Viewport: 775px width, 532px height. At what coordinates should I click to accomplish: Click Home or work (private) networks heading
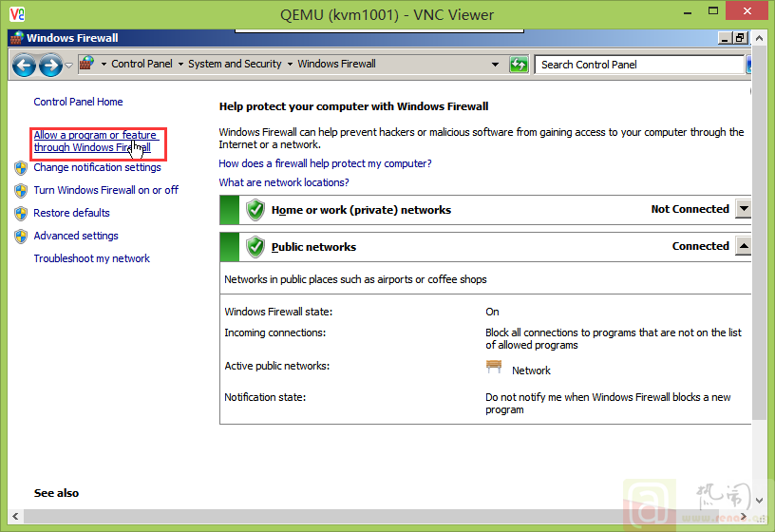tap(361, 210)
